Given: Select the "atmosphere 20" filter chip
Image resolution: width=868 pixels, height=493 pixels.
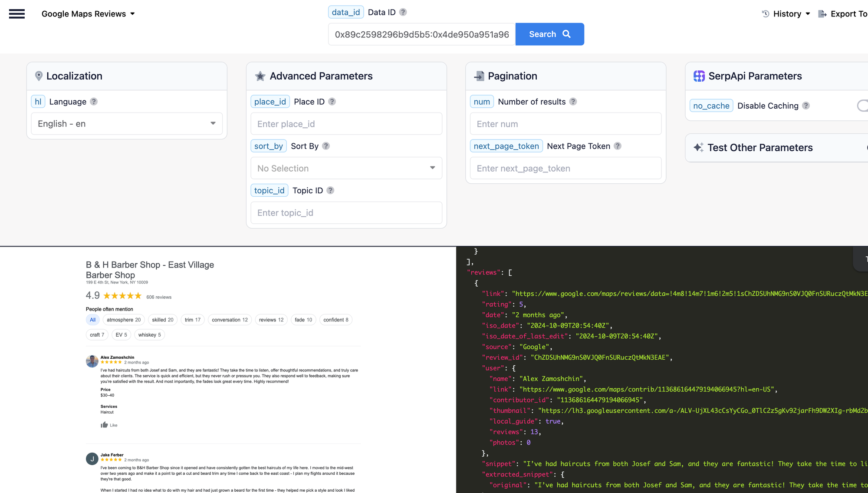Looking at the screenshot, I should click(x=124, y=320).
